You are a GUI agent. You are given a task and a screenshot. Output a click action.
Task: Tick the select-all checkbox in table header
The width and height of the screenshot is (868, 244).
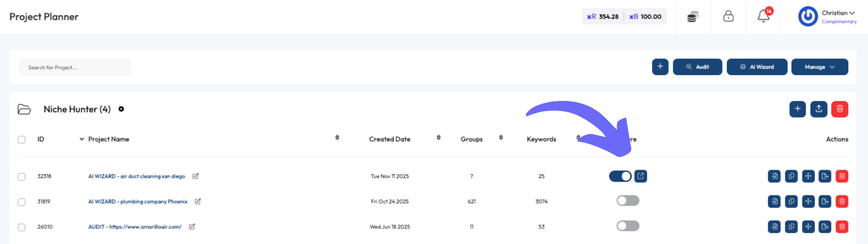(x=21, y=140)
